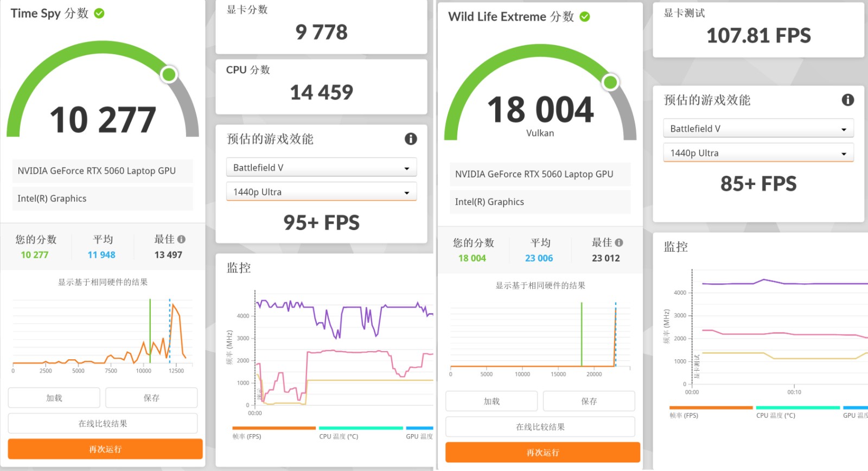Screen dimensions: 868x471
Task: Click 加载 in the Time Spy panel
Action: (54, 398)
